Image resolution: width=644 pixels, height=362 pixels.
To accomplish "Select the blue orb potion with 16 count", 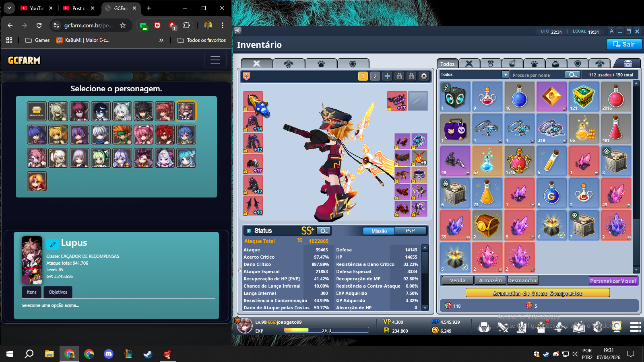I will [x=519, y=97].
